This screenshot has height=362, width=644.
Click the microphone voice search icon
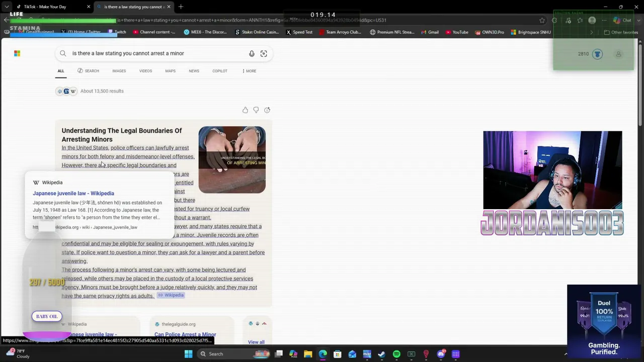[x=252, y=53]
